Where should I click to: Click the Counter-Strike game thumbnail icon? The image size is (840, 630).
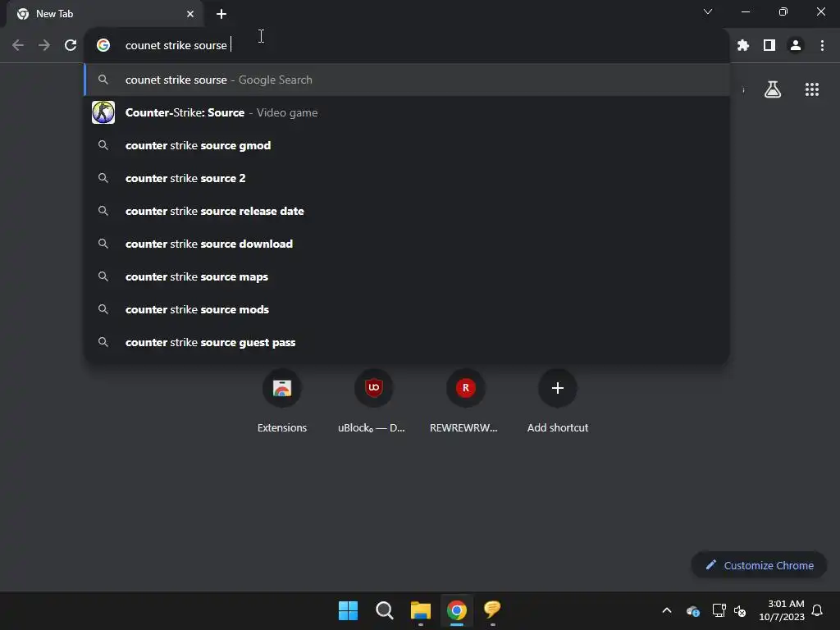(103, 112)
